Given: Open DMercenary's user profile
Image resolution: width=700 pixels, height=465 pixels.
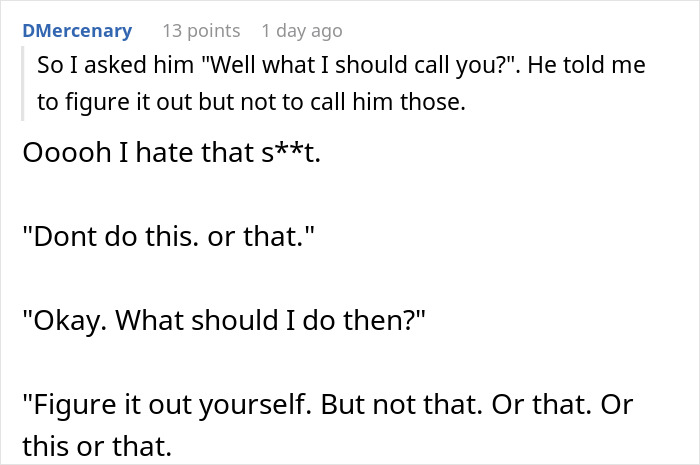Looking at the screenshot, I should coord(77,31).
